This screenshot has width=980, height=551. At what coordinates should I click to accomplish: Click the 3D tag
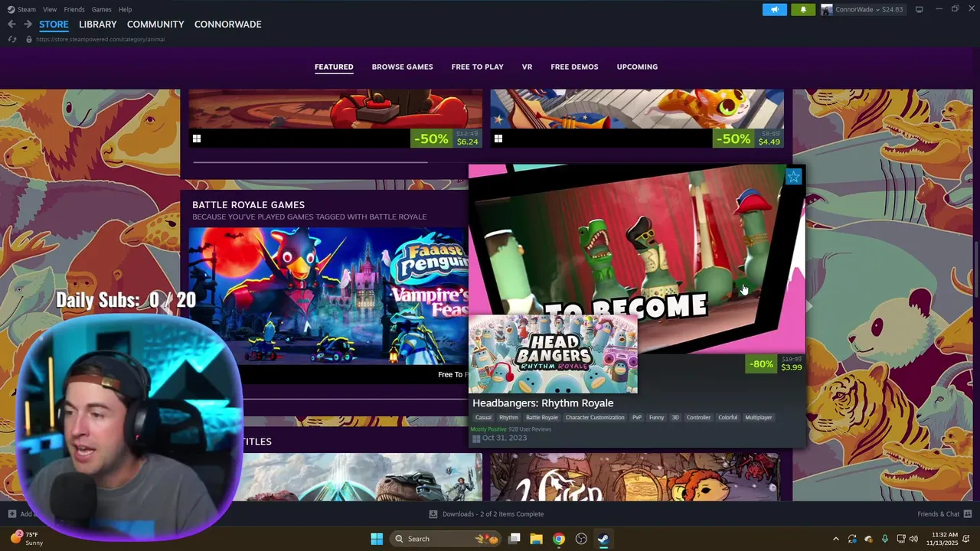tap(675, 418)
